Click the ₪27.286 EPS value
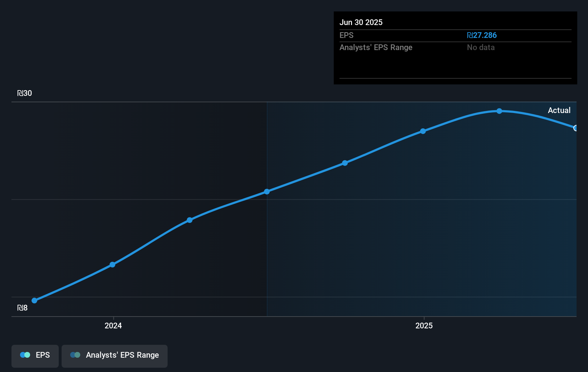Viewport: 588px width, 372px height. point(482,35)
